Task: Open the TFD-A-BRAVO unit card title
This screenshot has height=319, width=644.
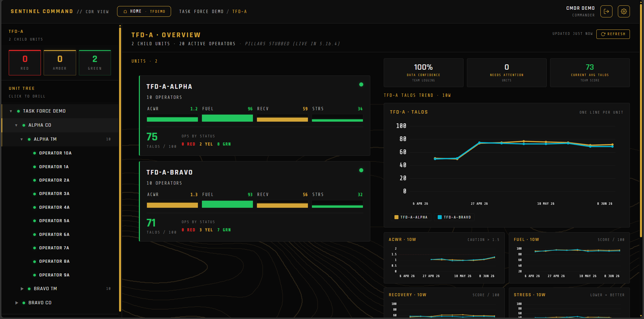Action: [169, 172]
